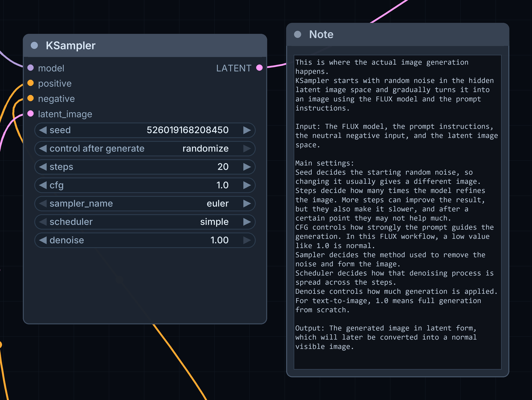The width and height of the screenshot is (532, 400).
Task: Decrease denoise with the left arrow
Action: (x=43, y=240)
